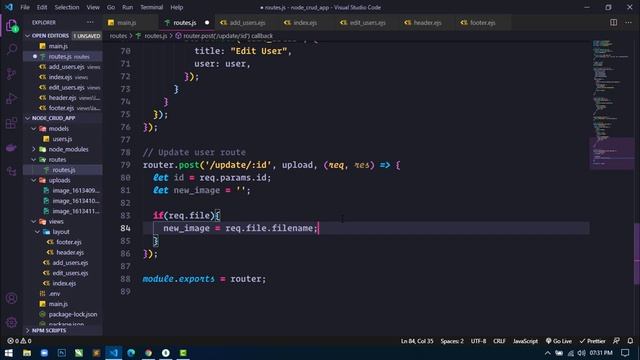Change end of line sequence CRLF

point(499,341)
